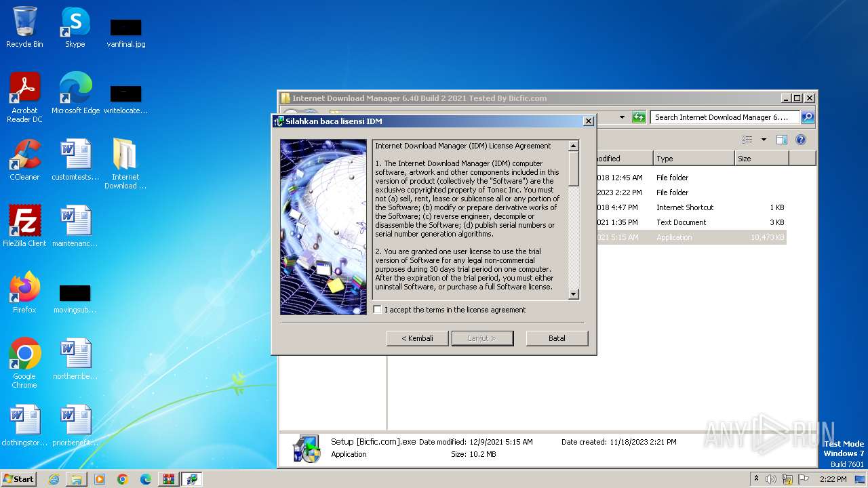
Task: Select the Internet Shortcut file row
Action: [x=690, y=207]
